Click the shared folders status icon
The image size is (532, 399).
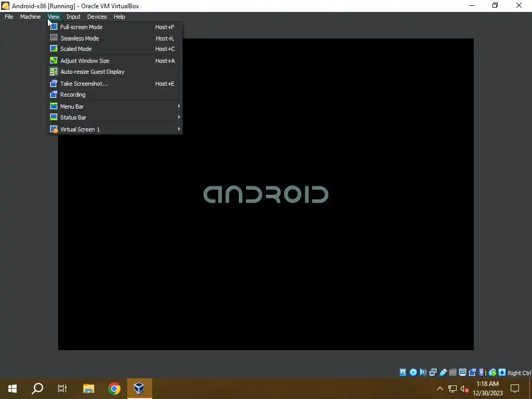point(453,373)
